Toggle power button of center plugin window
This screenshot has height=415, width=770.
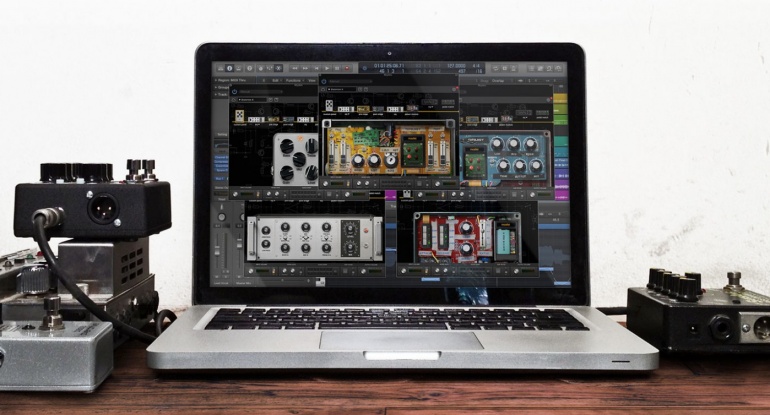(x=324, y=82)
